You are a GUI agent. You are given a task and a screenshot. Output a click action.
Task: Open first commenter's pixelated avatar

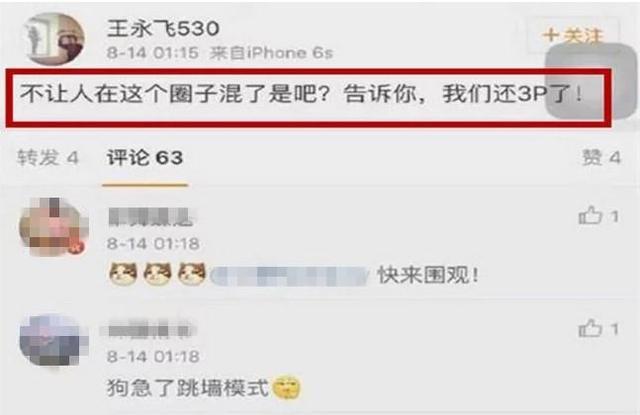coord(54,227)
